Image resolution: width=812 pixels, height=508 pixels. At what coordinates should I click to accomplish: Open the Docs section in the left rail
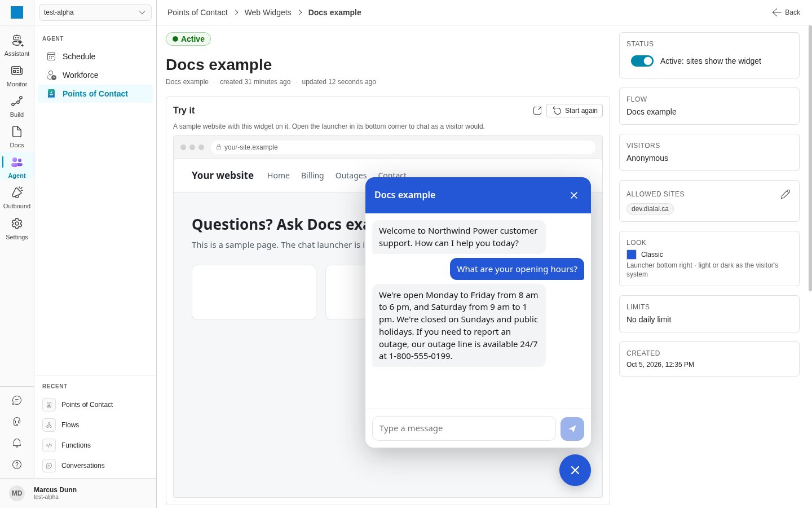click(17, 137)
